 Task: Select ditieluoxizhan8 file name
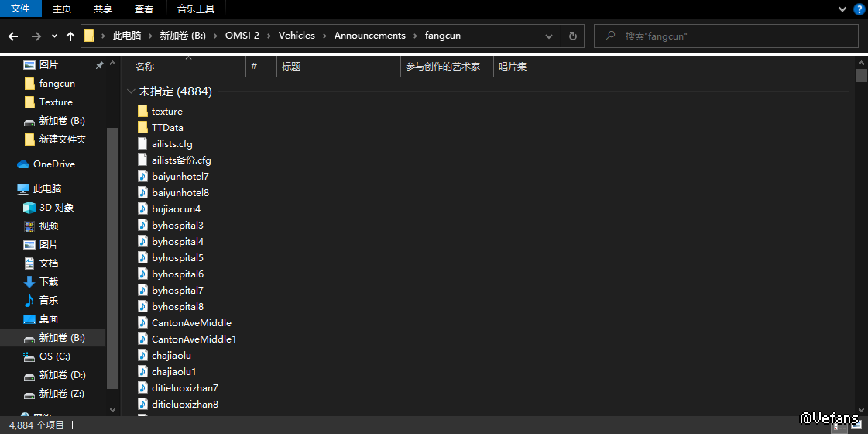[185, 404]
